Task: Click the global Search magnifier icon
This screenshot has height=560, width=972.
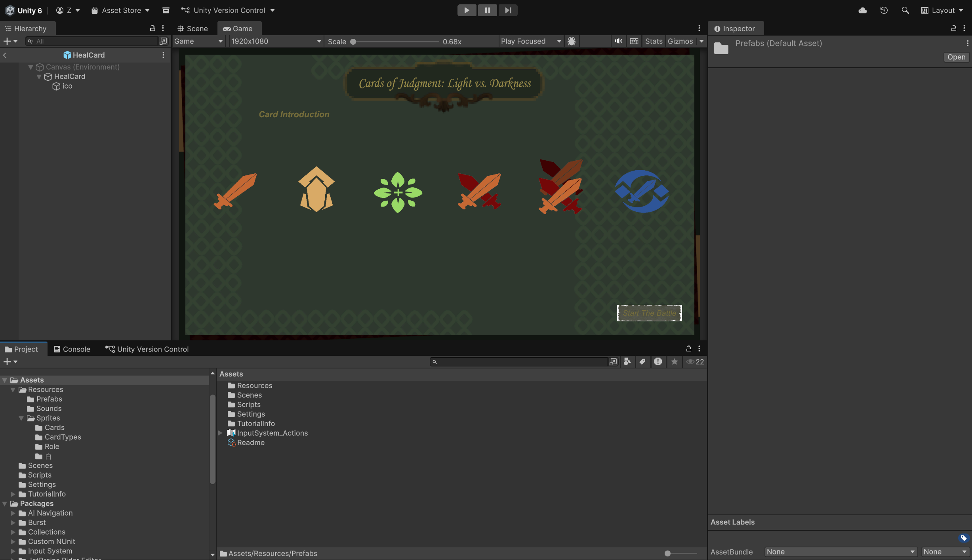Action: (905, 10)
